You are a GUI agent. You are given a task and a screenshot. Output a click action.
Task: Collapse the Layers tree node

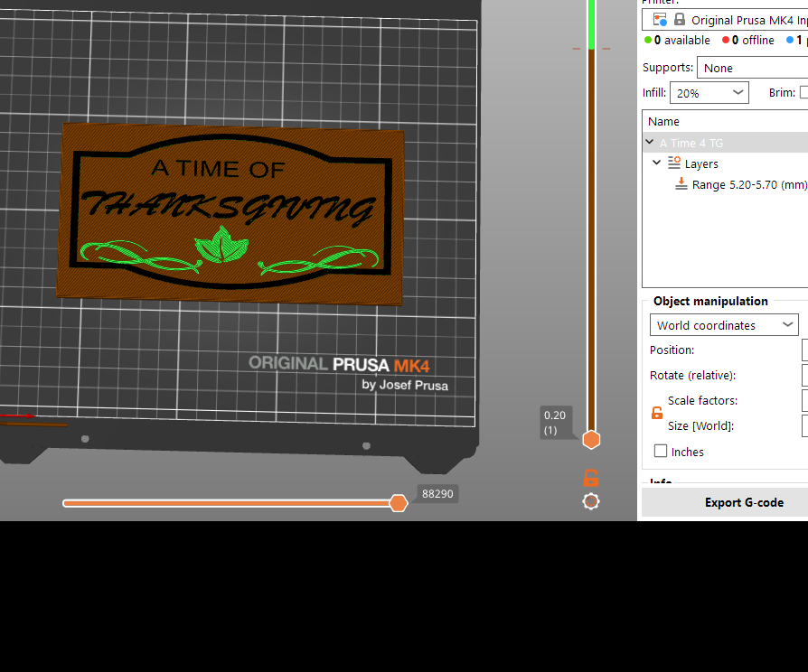tap(656, 163)
